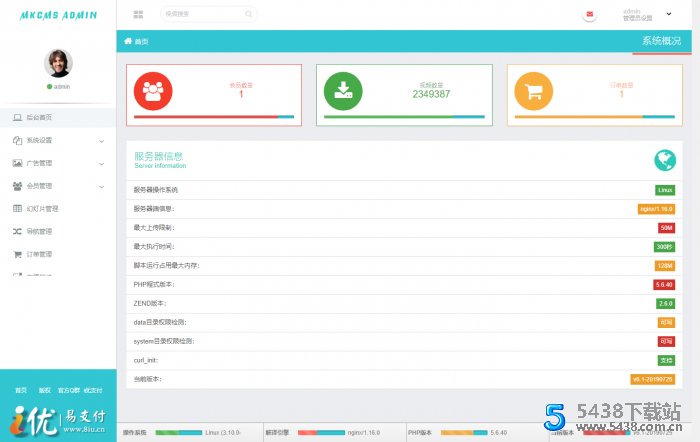Image resolution: width=700 pixels, height=442 pixels.
Task: Open the admin account dropdown
Action: pos(668,14)
